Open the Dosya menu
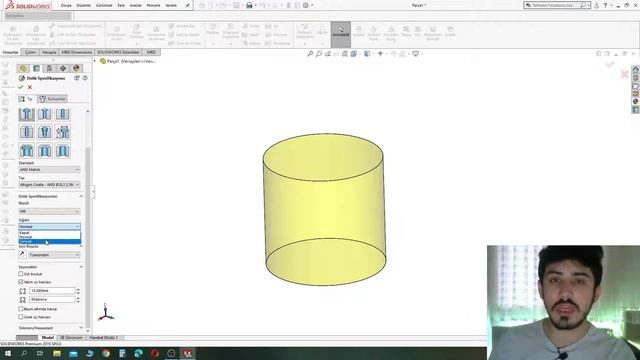 point(66,6)
